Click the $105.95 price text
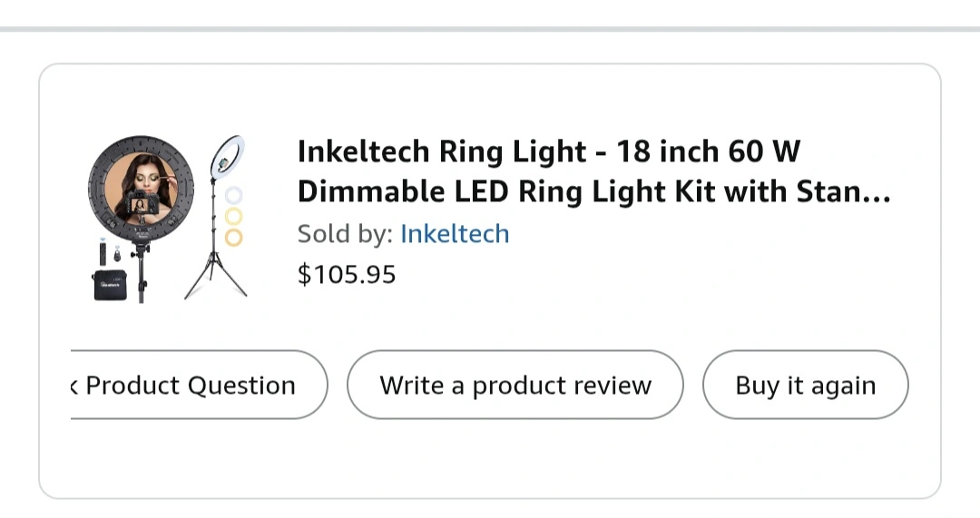The image size is (980, 518). coord(347,274)
